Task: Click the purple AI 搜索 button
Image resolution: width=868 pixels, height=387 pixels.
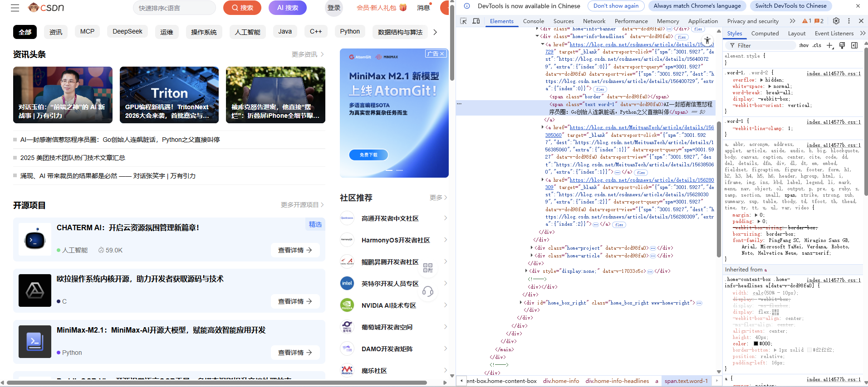Action: (288, 8)
